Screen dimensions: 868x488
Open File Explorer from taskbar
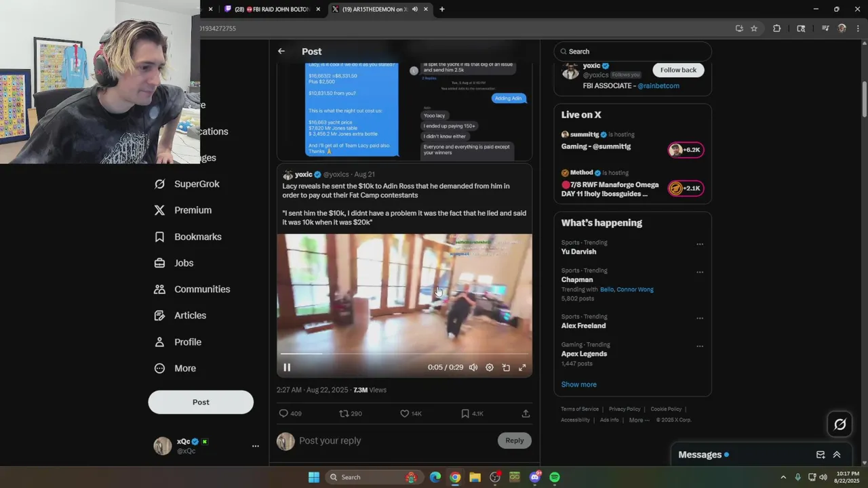pos(475,477)
